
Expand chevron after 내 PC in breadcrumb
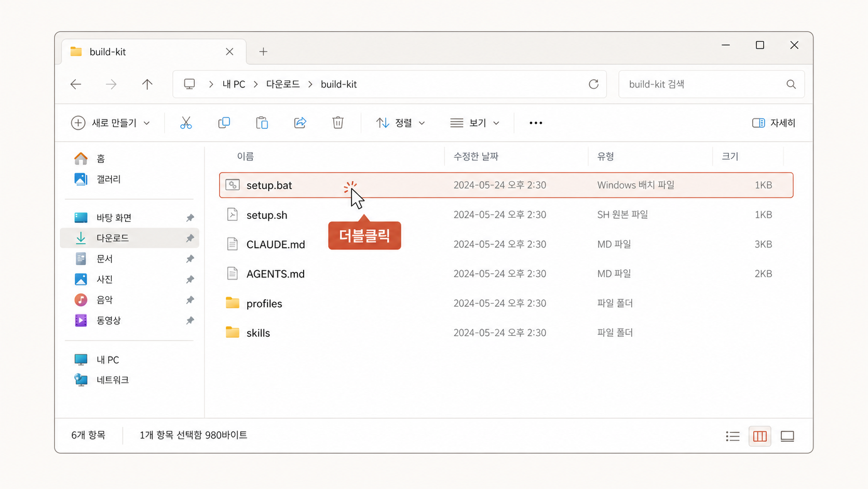click(x=255, y=84)
